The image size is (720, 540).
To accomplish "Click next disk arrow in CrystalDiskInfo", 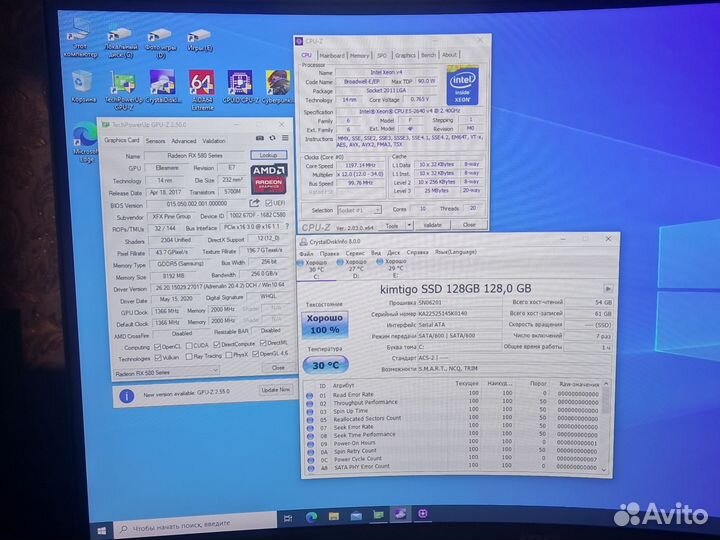I will click(608, 288).
